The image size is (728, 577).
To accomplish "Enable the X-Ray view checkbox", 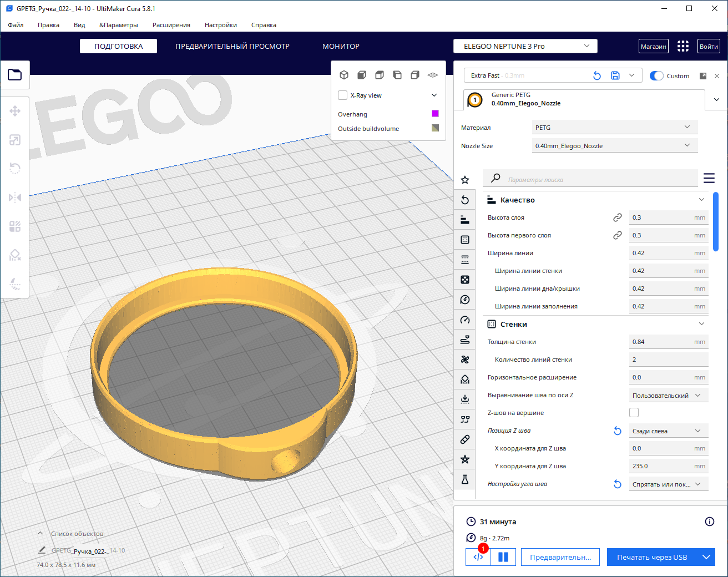I will pyautogui.click(x=343, y=95).
